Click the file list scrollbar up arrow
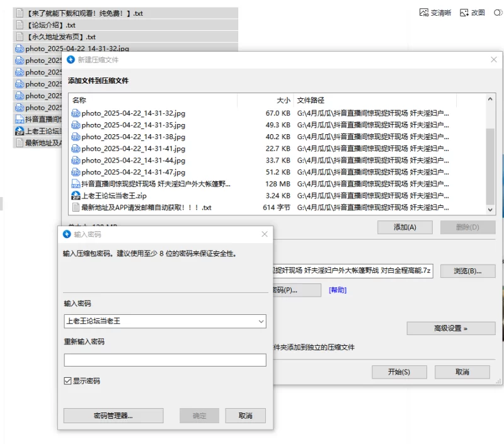The image size is (504, 444). click(490, 100)
